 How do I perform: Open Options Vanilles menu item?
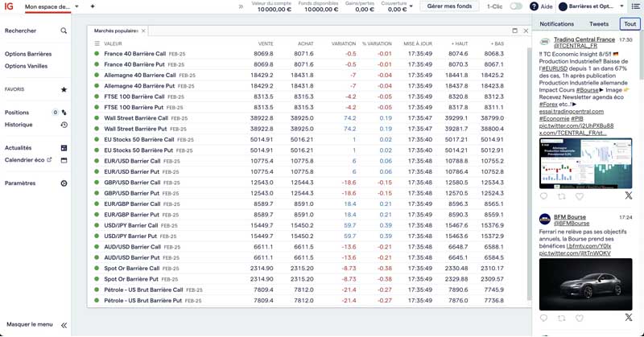pos(27,66)
